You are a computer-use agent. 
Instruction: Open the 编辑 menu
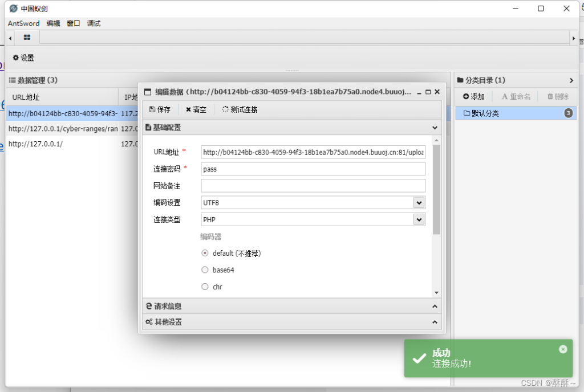[x=53, y=23]
